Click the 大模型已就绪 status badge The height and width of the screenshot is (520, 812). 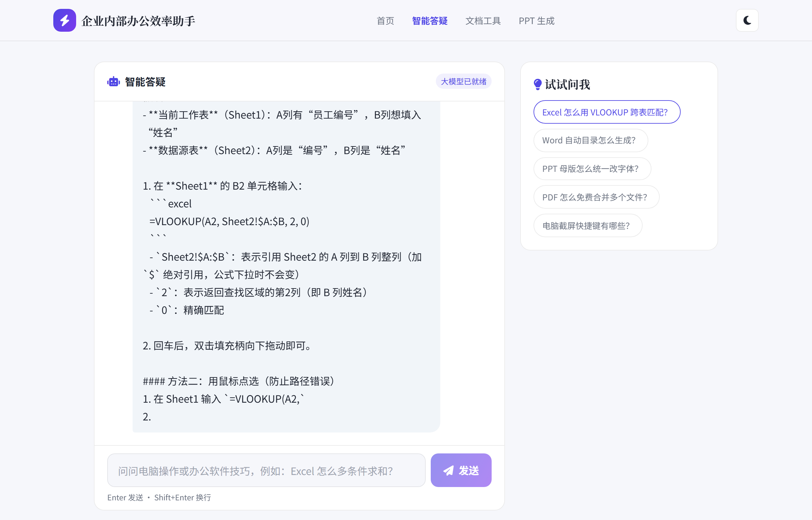463,81
